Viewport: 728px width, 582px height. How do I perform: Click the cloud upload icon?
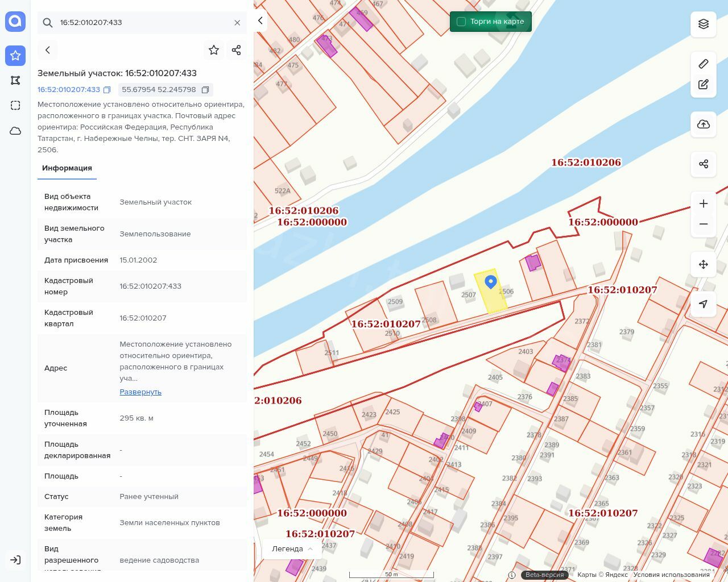[x=704, y=124]
